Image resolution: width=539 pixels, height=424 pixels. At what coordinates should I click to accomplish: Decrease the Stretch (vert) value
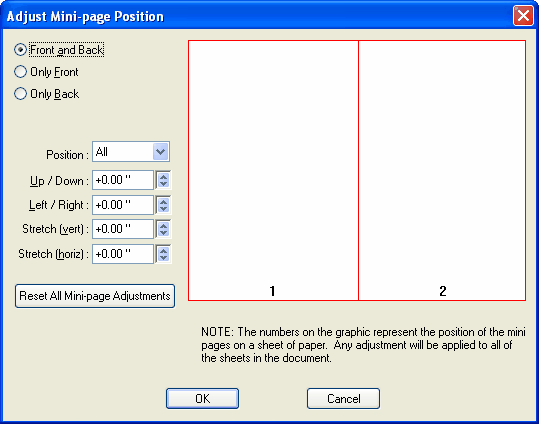coord(164,233)
